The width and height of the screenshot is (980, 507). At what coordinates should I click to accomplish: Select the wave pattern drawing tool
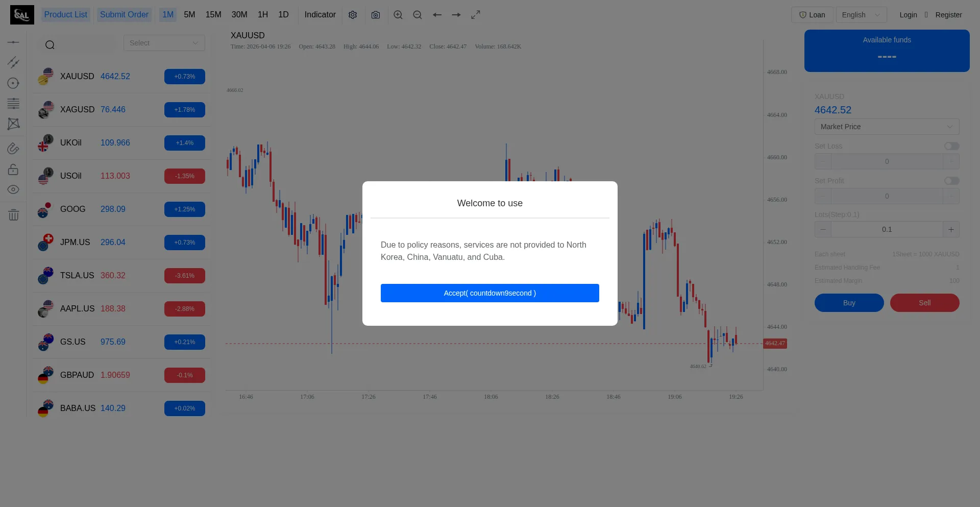click(13, 124)
